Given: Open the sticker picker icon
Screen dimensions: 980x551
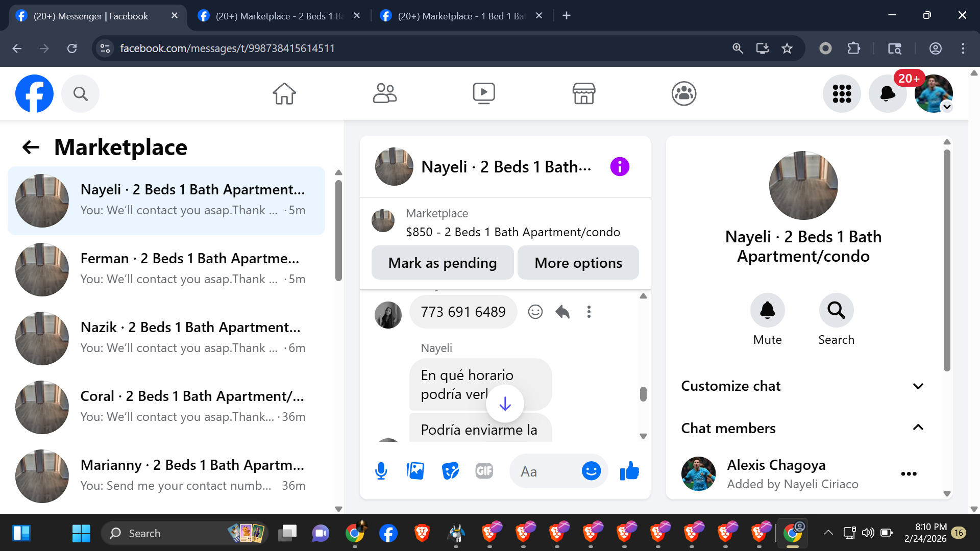Looking at the screenshot, I should pos(450,471).
